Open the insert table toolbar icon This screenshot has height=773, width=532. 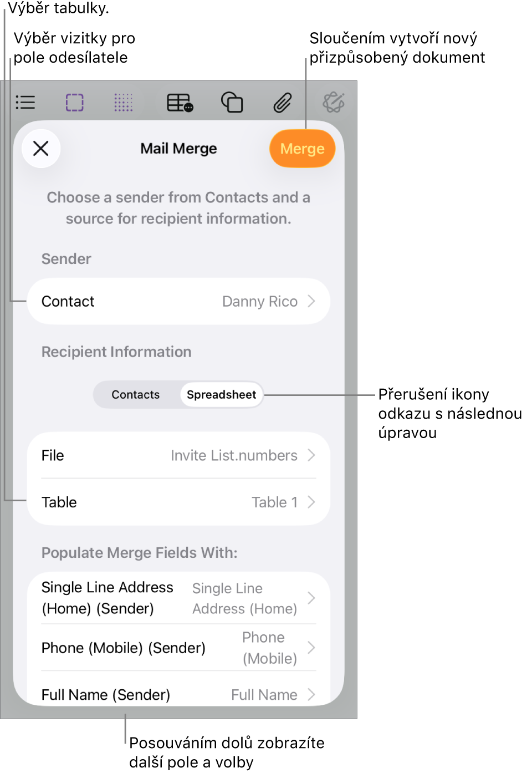(180, 103)
